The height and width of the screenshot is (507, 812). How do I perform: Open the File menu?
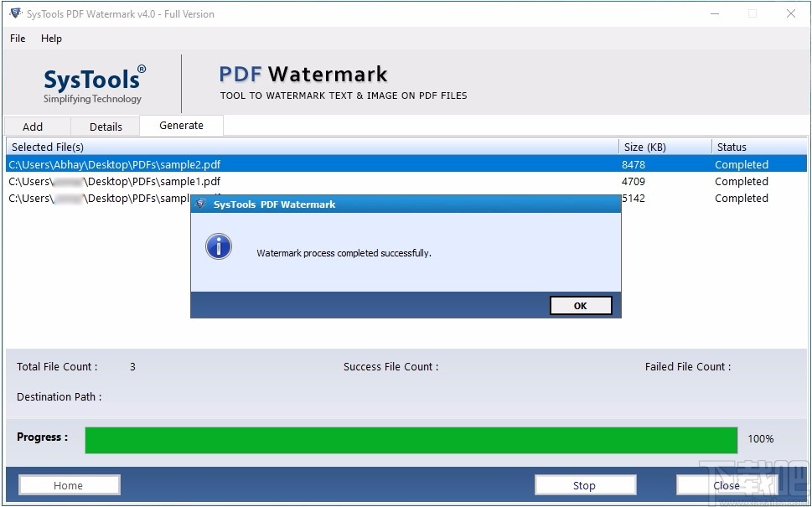[17, 39]
